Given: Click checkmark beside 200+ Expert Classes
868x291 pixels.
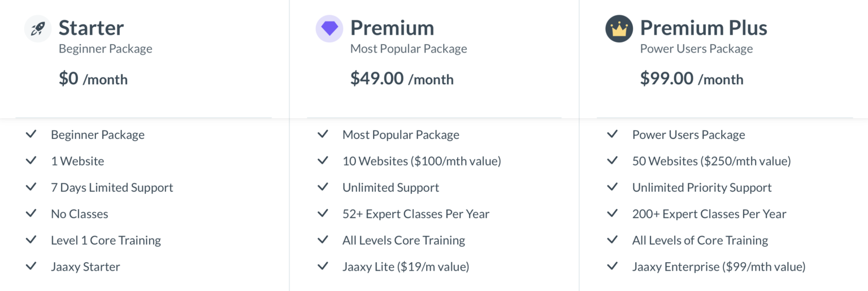Looking at the screenshot, I should (612, 214).
